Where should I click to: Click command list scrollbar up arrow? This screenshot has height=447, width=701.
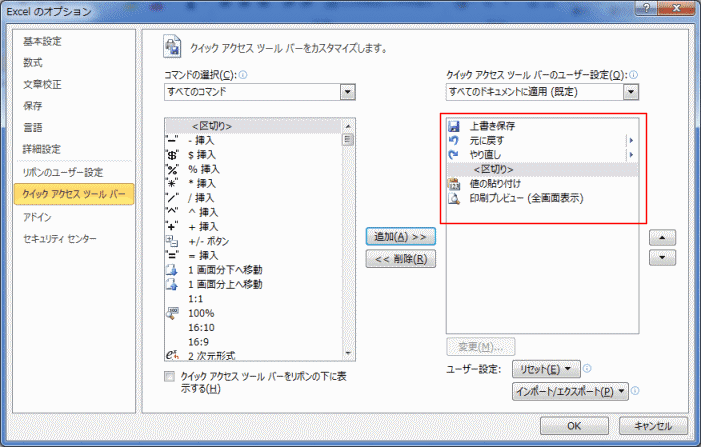click(x=348, y=126)
